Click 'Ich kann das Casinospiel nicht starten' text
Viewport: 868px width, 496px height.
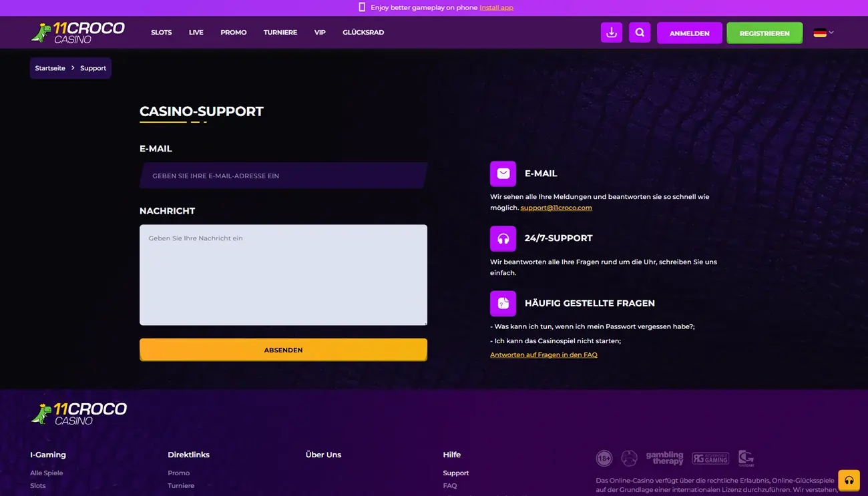556,341
